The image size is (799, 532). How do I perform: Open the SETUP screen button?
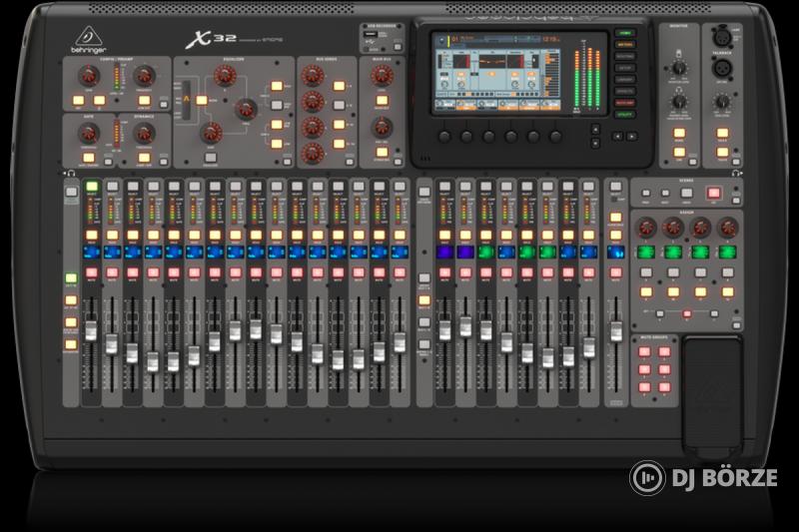click(625, 68)
